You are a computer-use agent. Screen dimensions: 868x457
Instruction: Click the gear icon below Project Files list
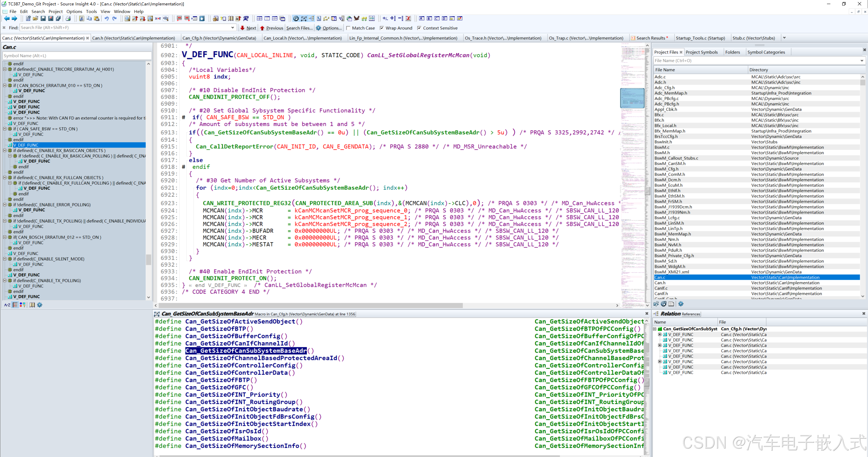tap(681, 304)
